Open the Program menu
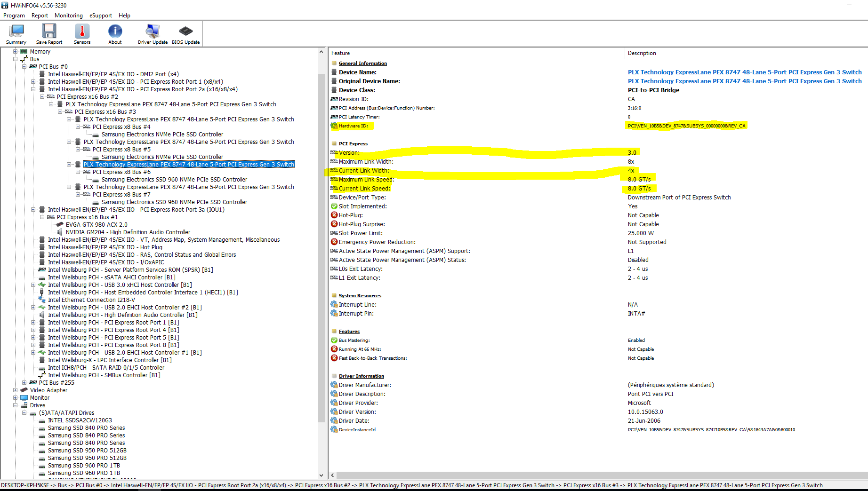 pyautogui.click(x=14, y=16)
